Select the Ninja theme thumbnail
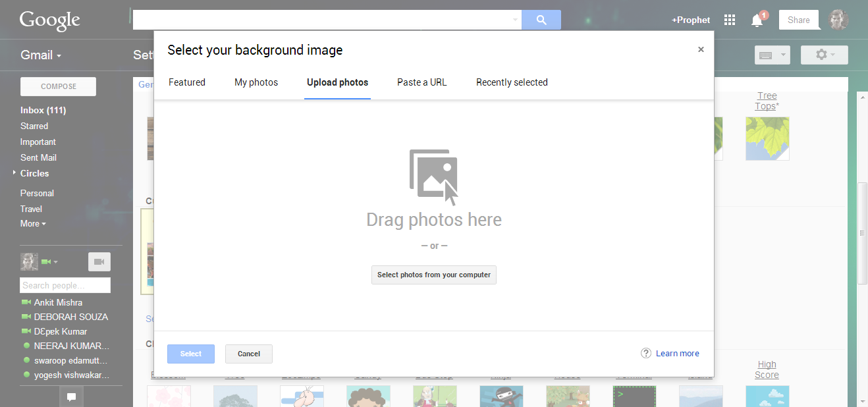The height and width of the screenshot is (407, 868). click(502, 396)
